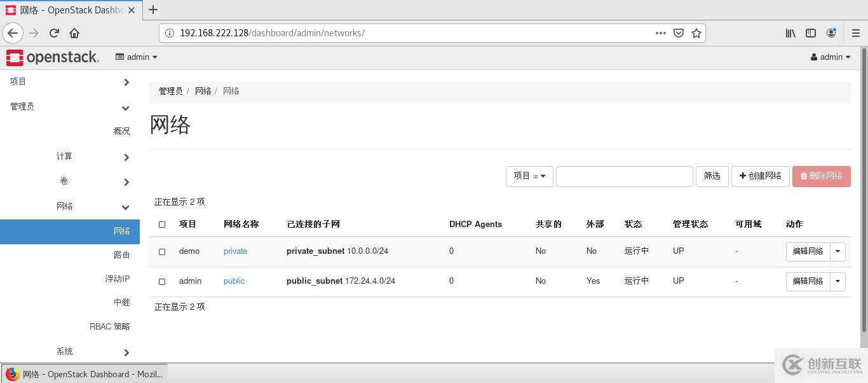Check the select-all checkbox in table header
Screen dimensions: 868x383
point(162,225)
